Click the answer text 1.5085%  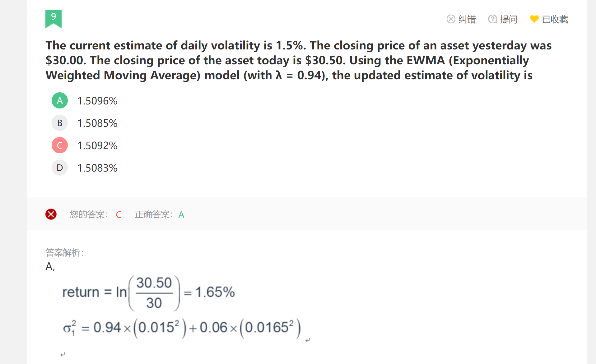tap(97, 123)
